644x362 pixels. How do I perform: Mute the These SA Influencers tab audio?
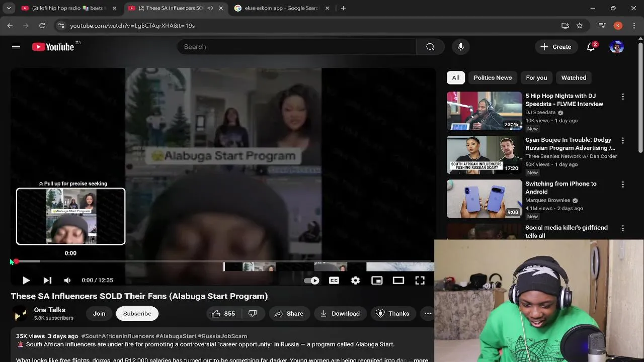210,8
